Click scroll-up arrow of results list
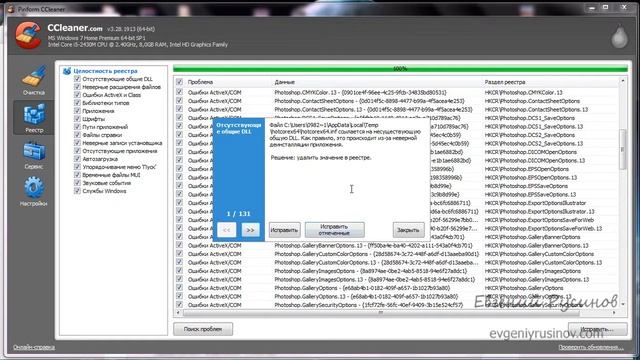 point(623,81)
